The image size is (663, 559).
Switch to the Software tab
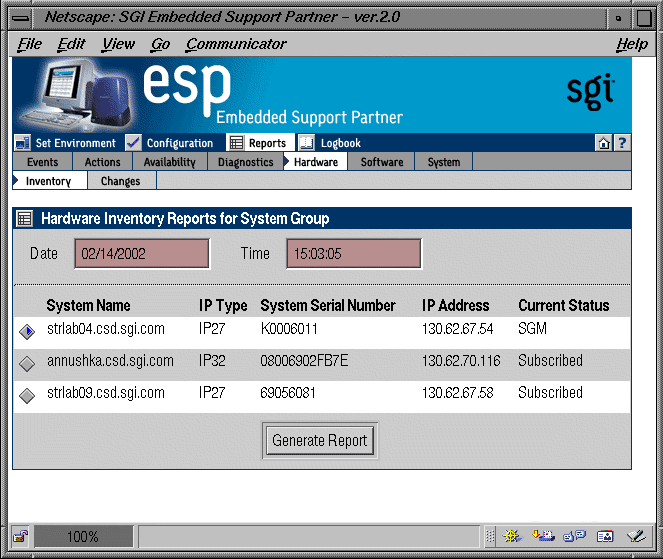(381, 162)
